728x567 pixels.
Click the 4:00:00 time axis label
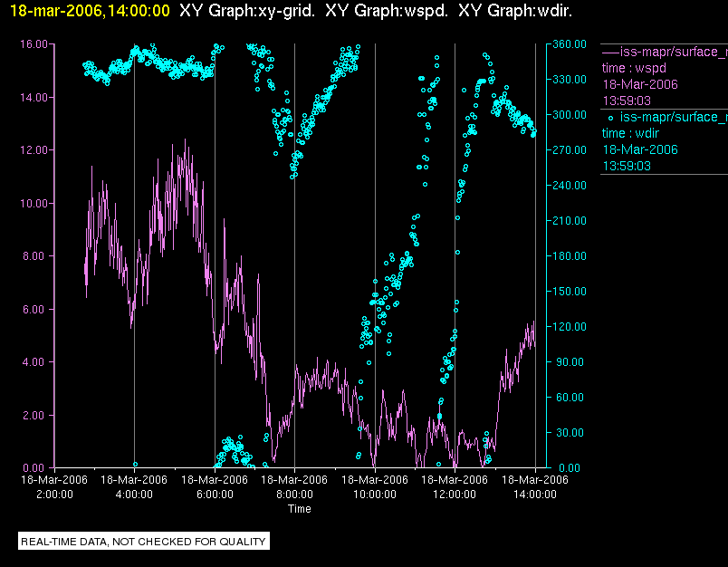tap(134, 495)
